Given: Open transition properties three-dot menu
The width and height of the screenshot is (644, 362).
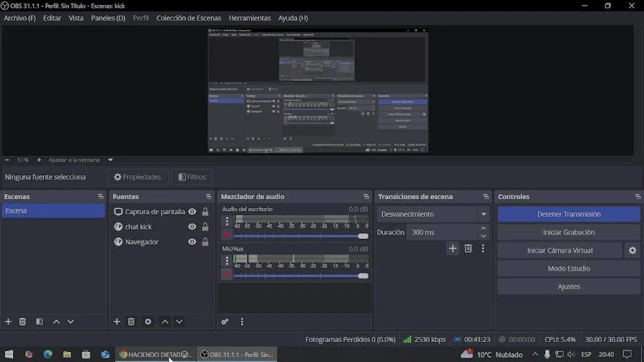Looking at the screenshot, I should (x=483, y=248).
